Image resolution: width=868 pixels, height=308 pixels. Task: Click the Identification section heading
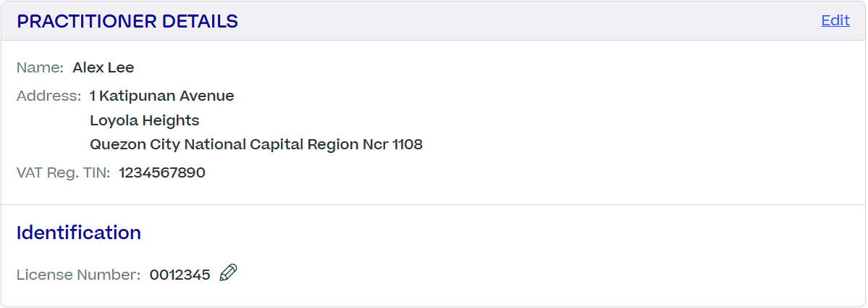point(79,233)
